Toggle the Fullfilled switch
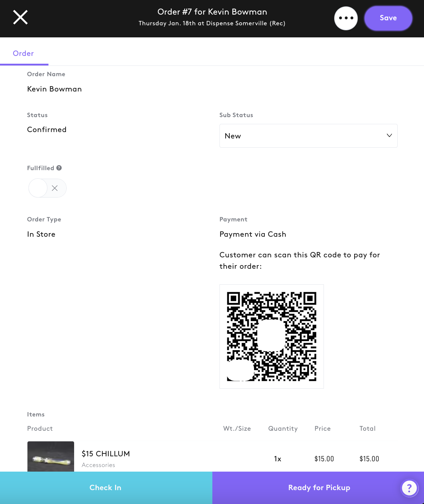This screenshot has width=424, height=504. pyautogui.click(x=47, y=188)
